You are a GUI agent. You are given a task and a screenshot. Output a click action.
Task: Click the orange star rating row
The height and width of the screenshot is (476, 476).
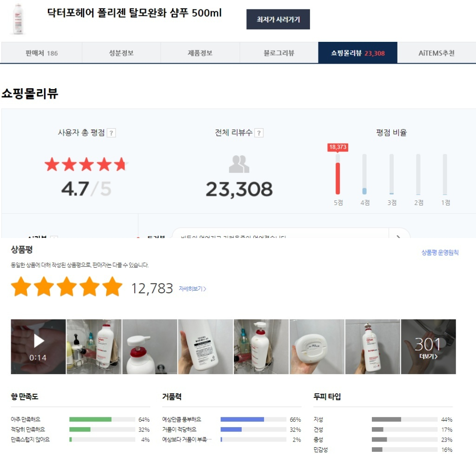[x=67, y=286]
